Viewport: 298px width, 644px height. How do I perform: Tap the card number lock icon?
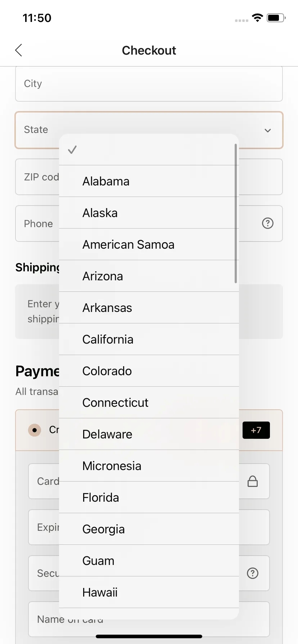pyautogui.click(x=253, y=481)
